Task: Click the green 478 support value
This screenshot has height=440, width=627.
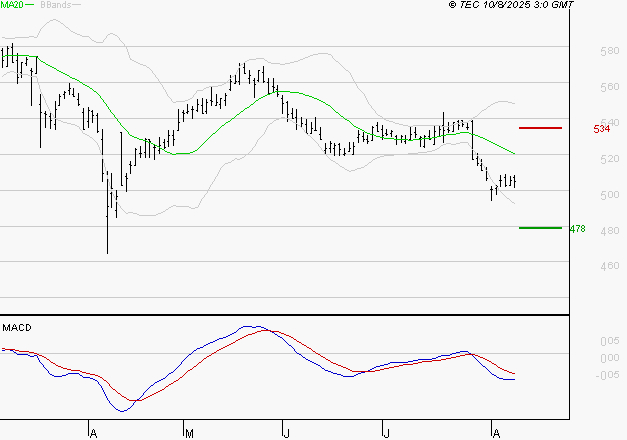Action: tap(577, 229)
